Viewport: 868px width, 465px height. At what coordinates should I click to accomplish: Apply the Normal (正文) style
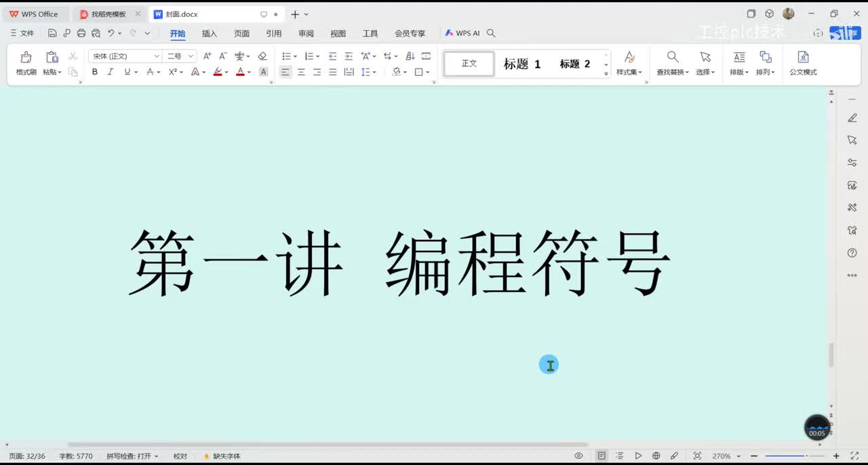(x=469, y=64)
